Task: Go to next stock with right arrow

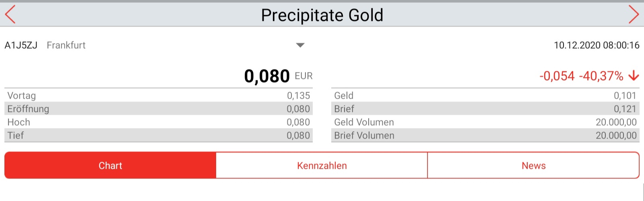Action: tap(634, 15)
